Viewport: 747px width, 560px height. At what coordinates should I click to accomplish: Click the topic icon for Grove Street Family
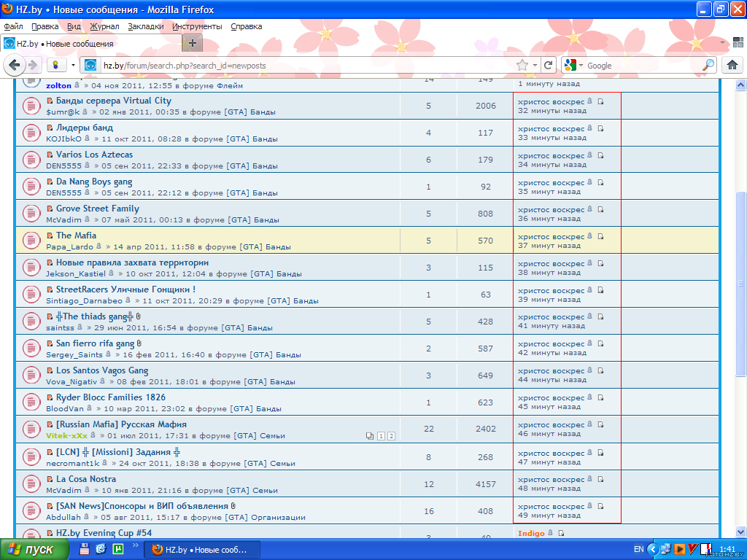tap(31, 213)
